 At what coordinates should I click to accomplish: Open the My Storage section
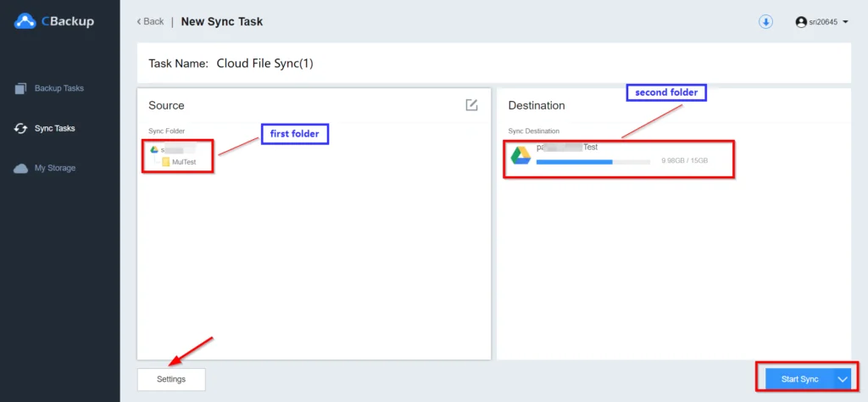pyautogui.click(x=55, y=168)
